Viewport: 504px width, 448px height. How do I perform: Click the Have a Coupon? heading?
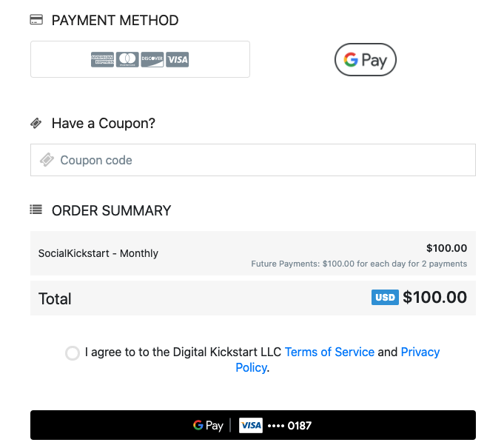click(x=104, y=123)
